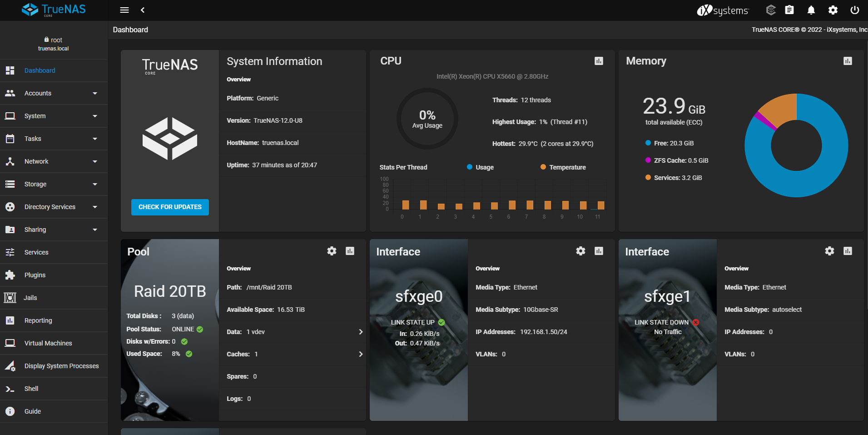
Task: Click the Pool Status ONLINE check icon
Action: coord(200,329)
